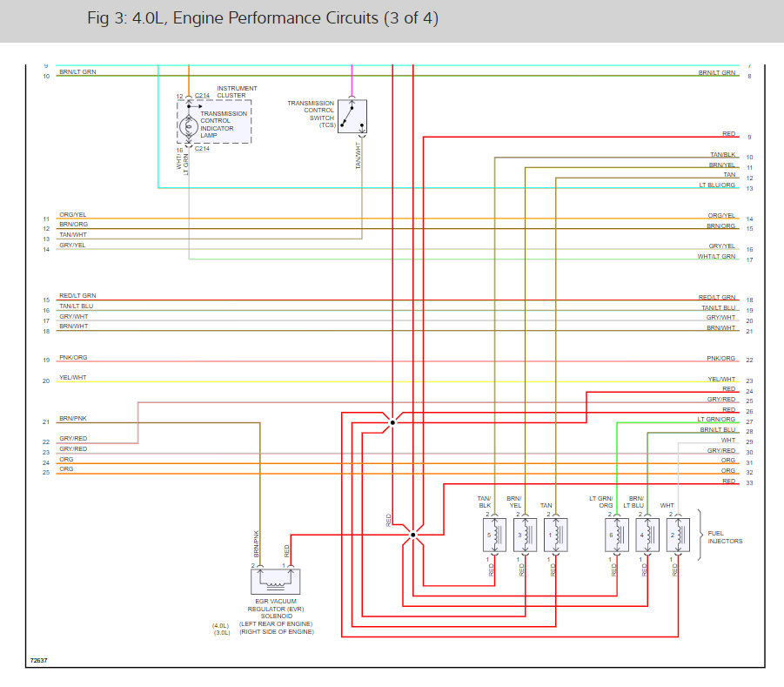This screenshot has height=687, width=784.
Task: Click the horizontal 'BRN/PNK' label at pin 21
Action: (73, 418)
